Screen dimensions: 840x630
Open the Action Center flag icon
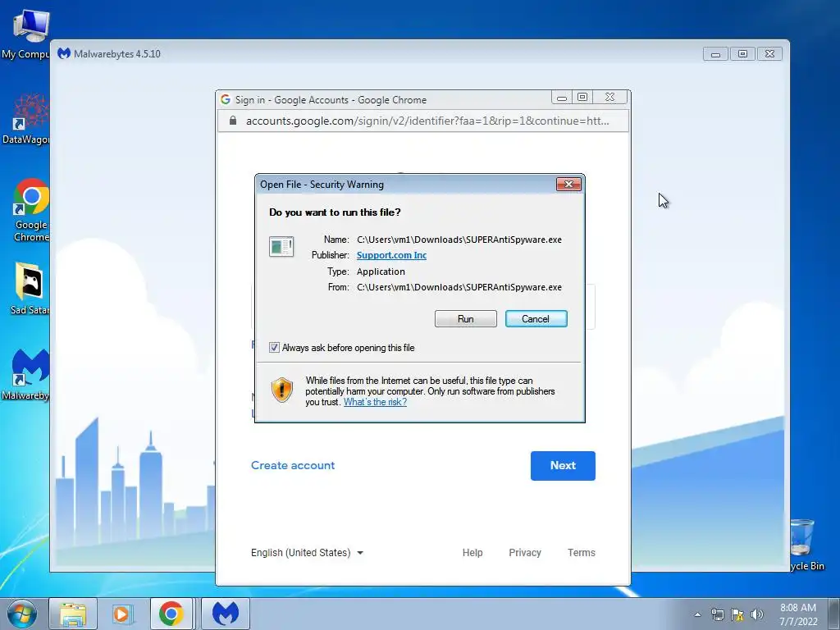[737, 614]
